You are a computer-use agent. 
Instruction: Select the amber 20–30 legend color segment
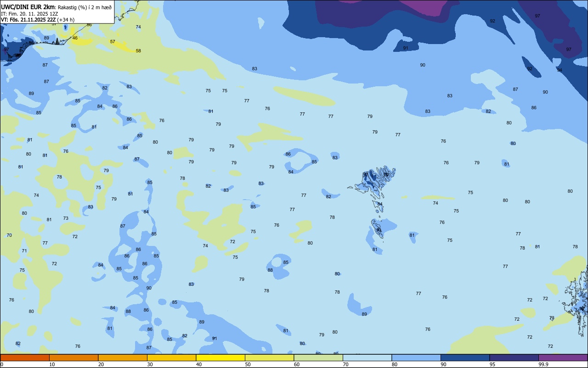[123, 357]
